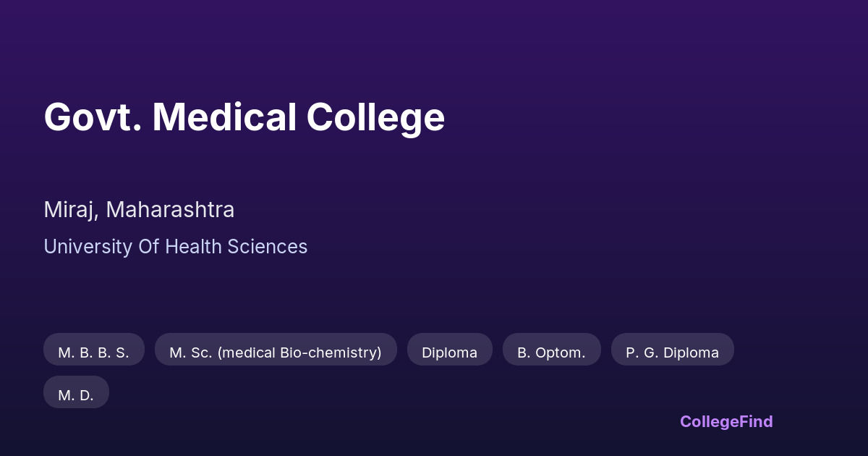Image resolution: width=868 pixels, height=456 pixels.
Task: Open the CollegeFind brand logo
Action: tap(726, 421)
